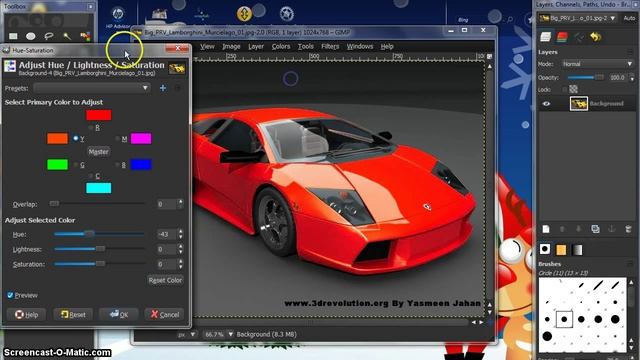Click the HP Advisor desktop icon
This screenshot has height=360, width=640.
tap(118, 18)
